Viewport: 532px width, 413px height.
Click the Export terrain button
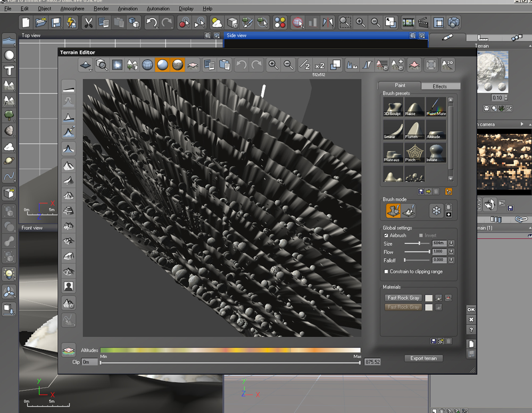[x=423, y=358]
